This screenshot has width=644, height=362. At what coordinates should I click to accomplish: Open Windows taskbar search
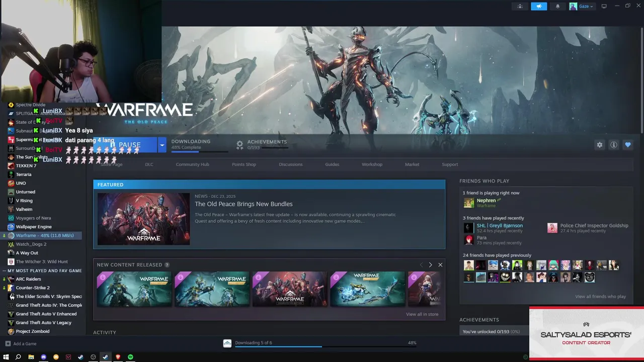coord(18,357)
